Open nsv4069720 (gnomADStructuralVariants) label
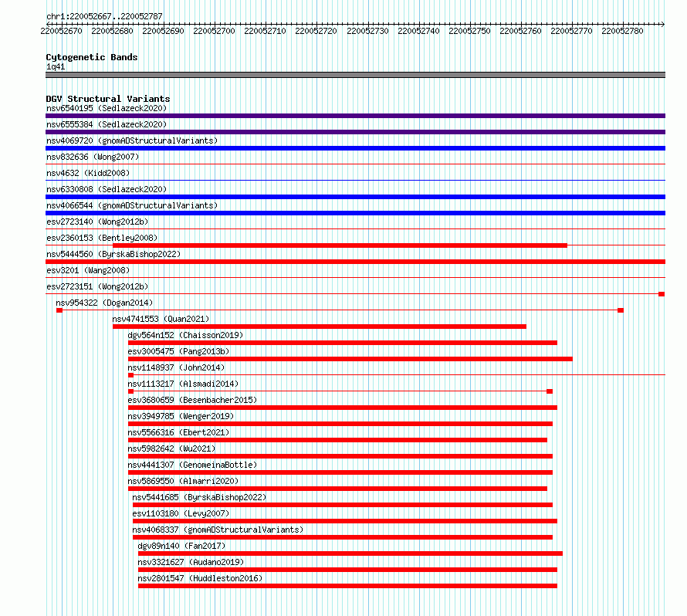Image resolution: width=687 pixels, height=616 pixels. (x=132, y=140)
